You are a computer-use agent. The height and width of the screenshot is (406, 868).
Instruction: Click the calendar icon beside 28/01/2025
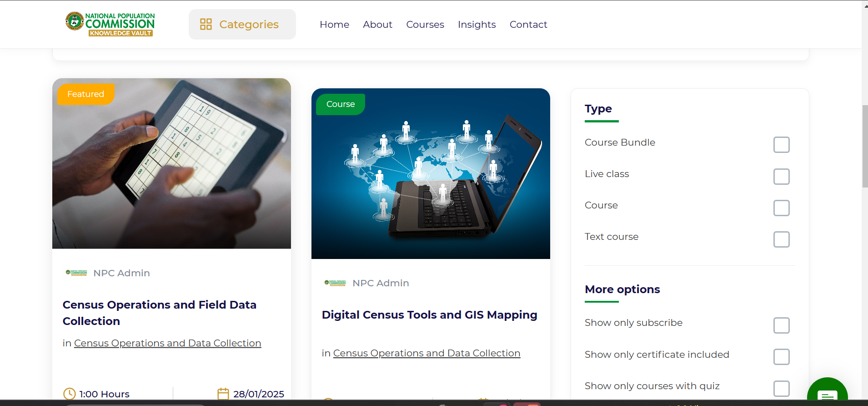[223, 394]
